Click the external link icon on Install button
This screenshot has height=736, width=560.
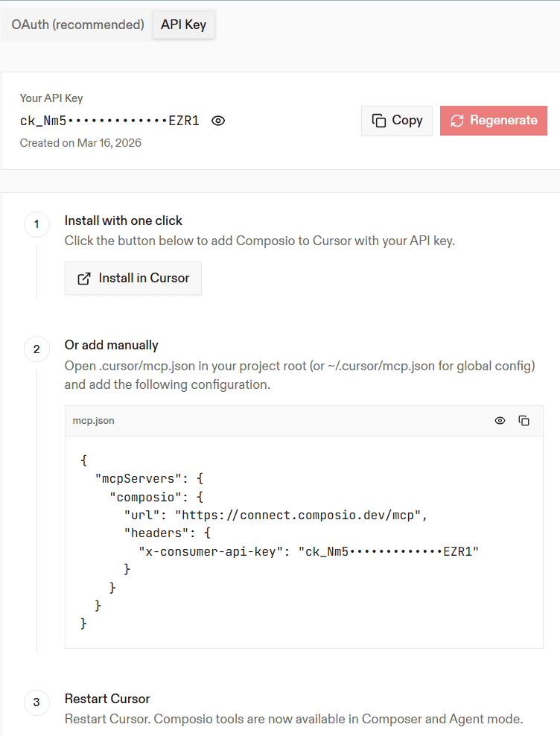coord(84,279)
